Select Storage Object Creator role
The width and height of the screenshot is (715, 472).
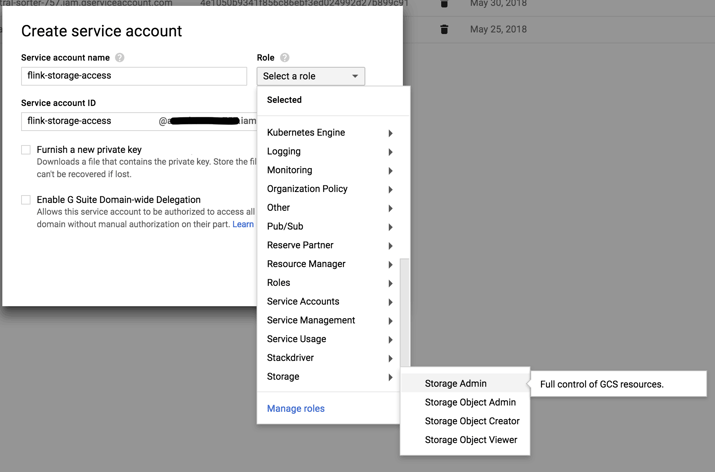[465, 421]
